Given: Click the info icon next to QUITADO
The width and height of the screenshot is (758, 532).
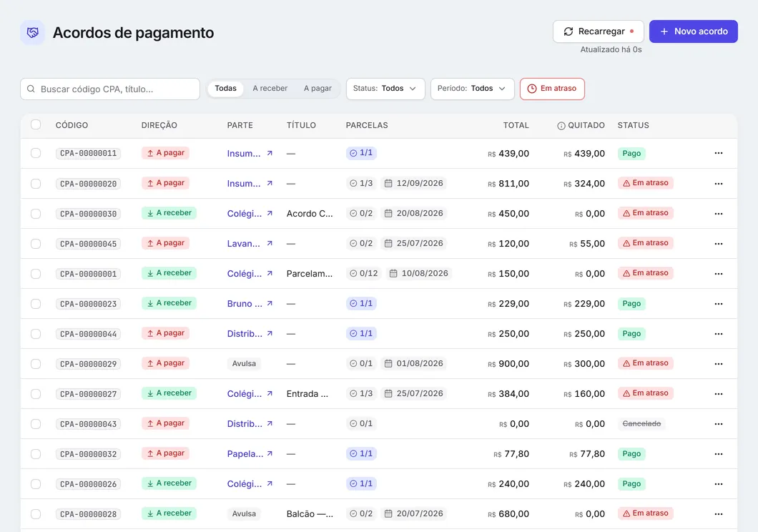Looking at the screenshot, I should (x=561, y=126).
